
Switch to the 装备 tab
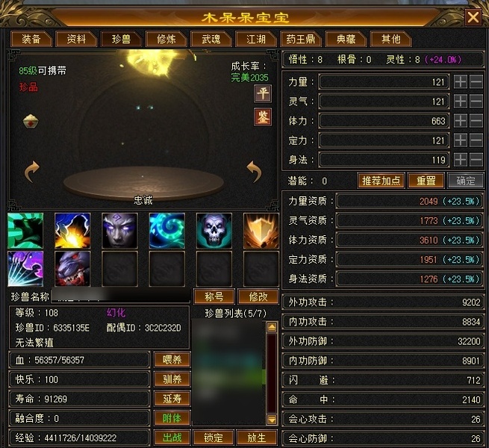(x=31, y=39)
